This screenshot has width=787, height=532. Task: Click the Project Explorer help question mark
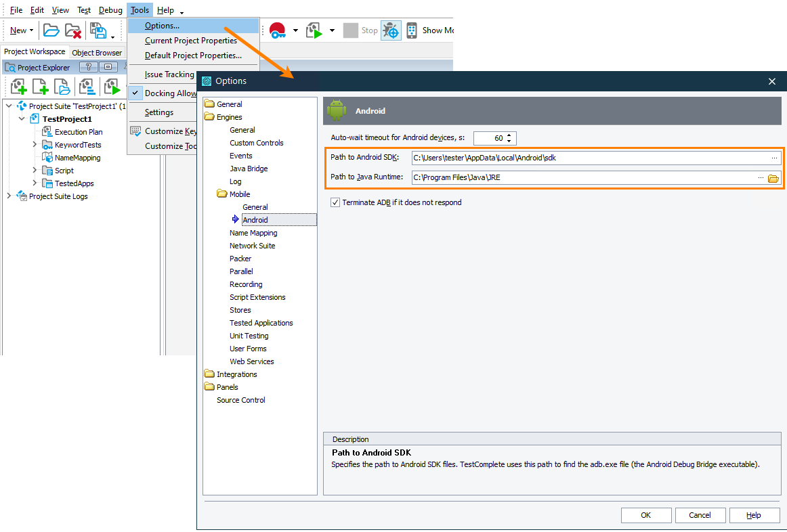90,66
